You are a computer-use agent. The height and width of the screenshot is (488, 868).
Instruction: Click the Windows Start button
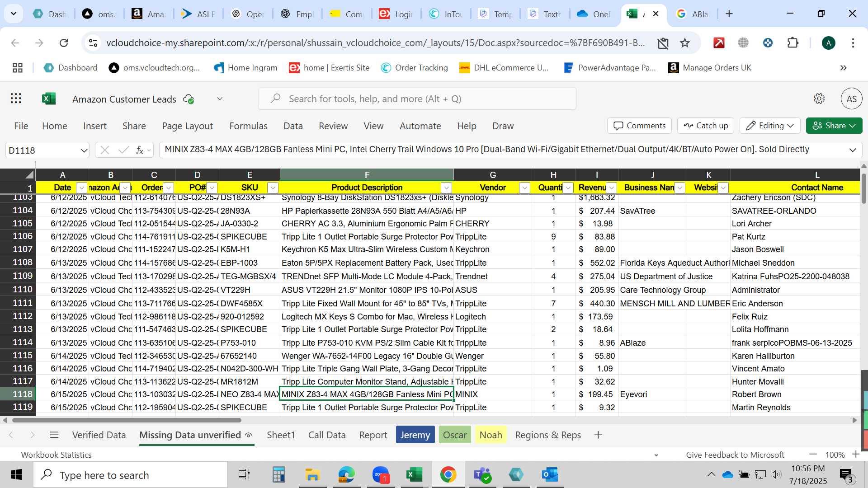tap(16, 475)
